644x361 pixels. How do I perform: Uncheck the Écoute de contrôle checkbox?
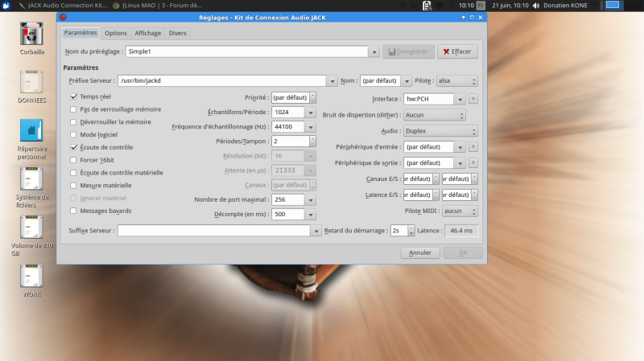(x=73, y=147)
